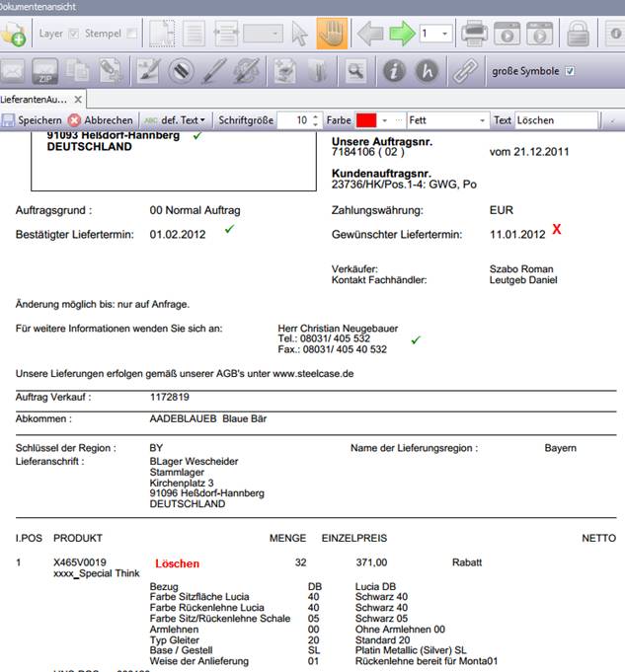Increase font size with the up stepper

click(315, 116)
